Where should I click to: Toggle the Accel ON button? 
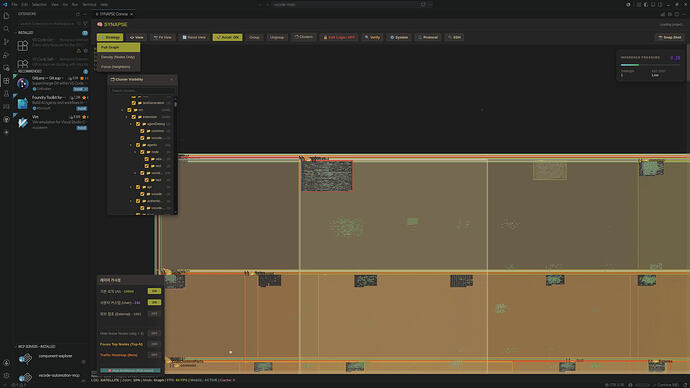228,37
